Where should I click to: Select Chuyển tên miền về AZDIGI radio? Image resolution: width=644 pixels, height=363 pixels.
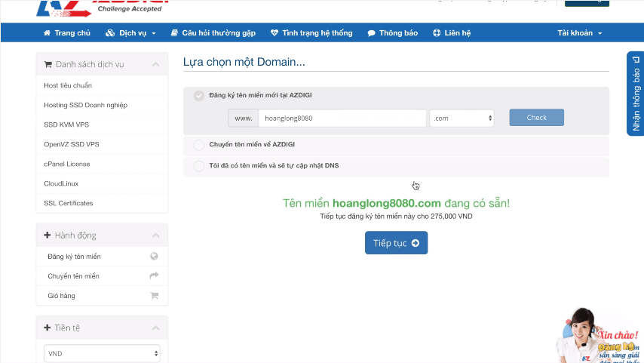(199, 145)
